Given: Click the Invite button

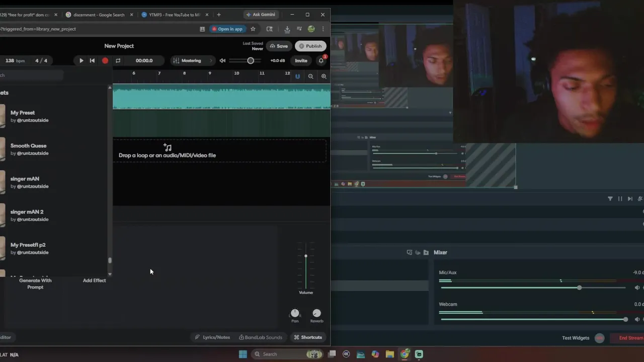Looking at the screenshot, I should tap(301, 60).
